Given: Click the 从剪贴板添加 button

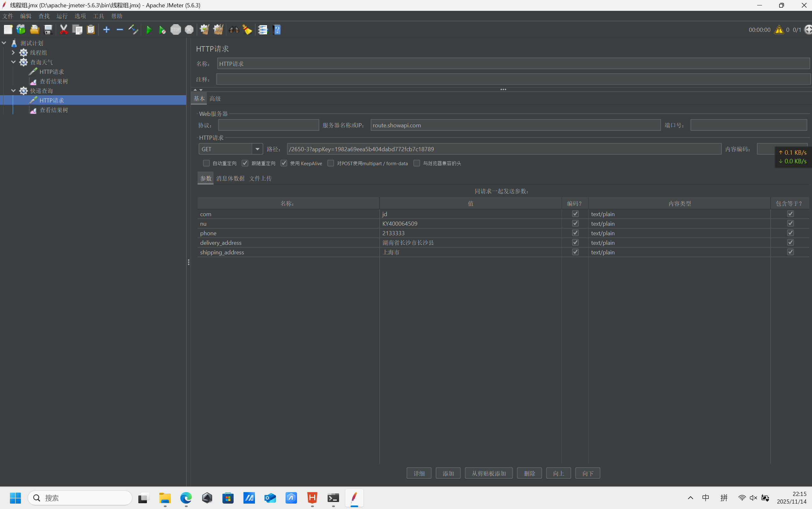Looking at the screenshot, I should 489,473.
